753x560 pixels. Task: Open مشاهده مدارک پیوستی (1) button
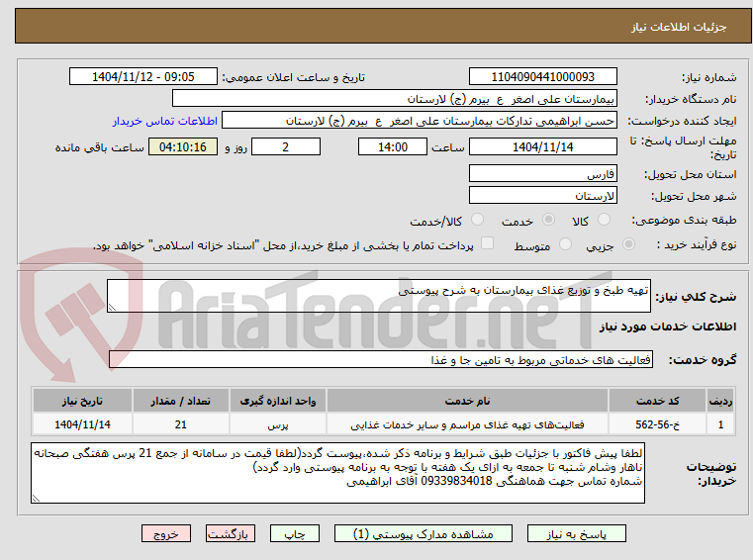pos(424,534)
